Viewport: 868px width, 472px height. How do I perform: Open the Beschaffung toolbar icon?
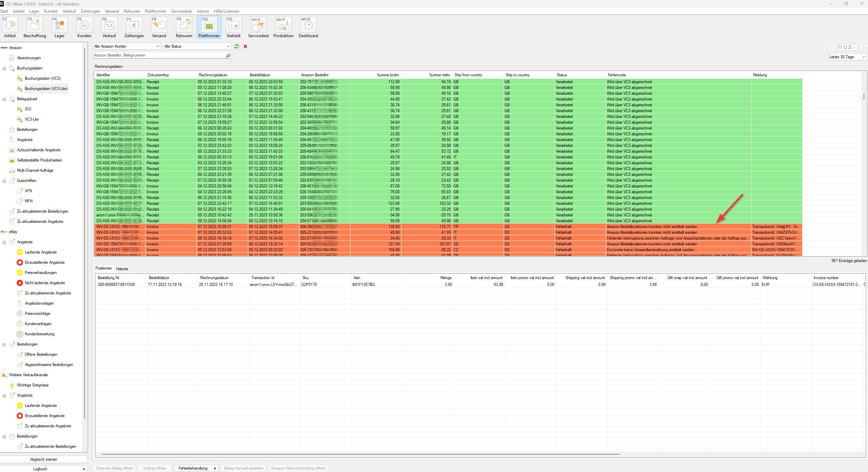[35, 27]
